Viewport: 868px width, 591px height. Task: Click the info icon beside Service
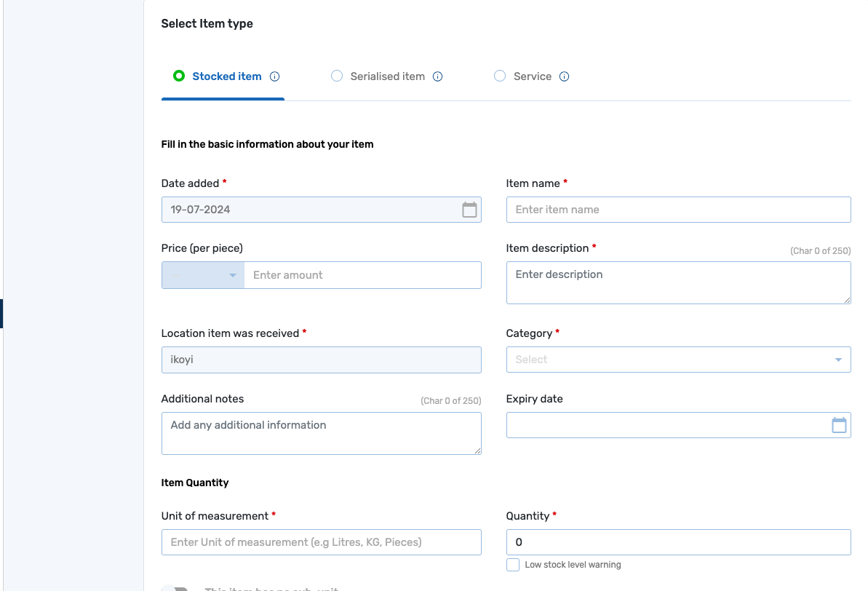click(565, 76)
